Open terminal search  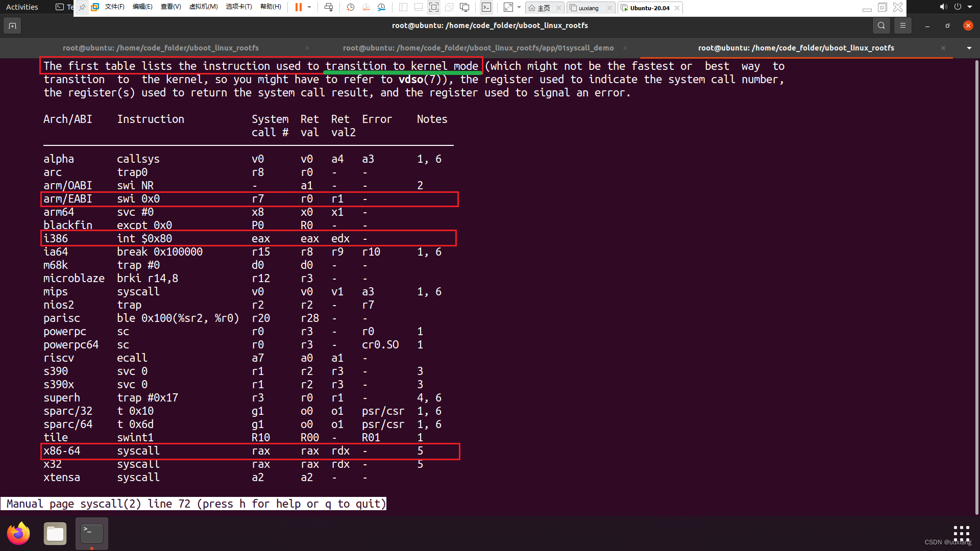coord(881,26)
